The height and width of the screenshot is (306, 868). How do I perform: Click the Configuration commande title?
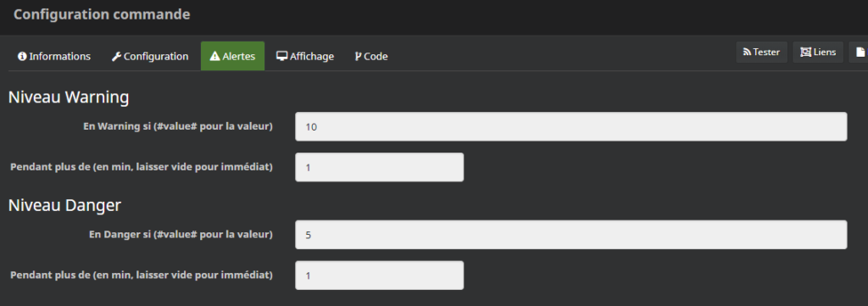click(x=102, y=14)
